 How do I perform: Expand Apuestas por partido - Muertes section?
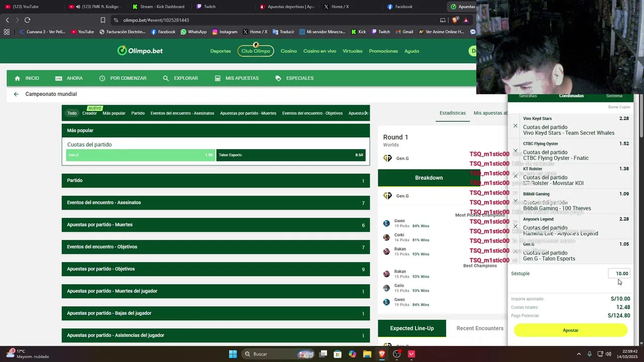click(216, 225)
